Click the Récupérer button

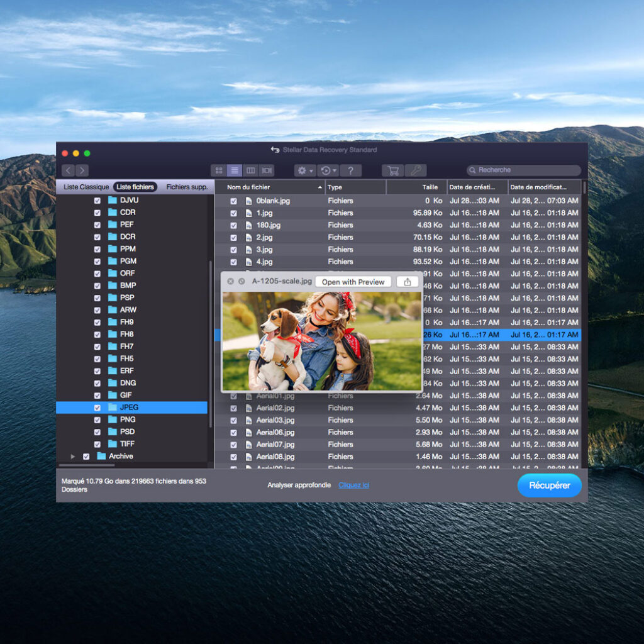tap(549, 486)
